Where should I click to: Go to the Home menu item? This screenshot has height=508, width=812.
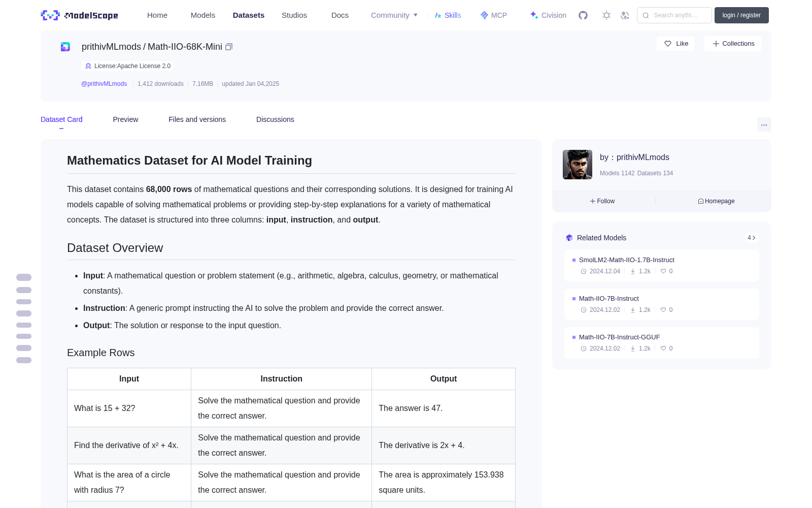pos(157,15)
